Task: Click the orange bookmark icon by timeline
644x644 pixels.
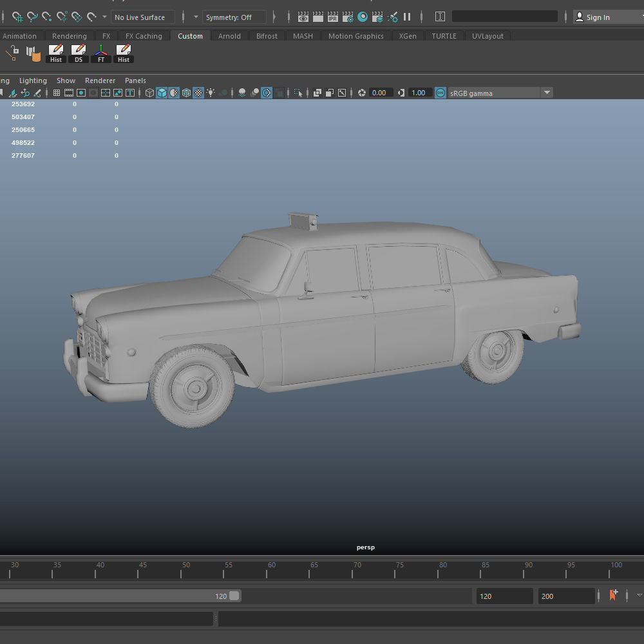Action: (614, 594)
